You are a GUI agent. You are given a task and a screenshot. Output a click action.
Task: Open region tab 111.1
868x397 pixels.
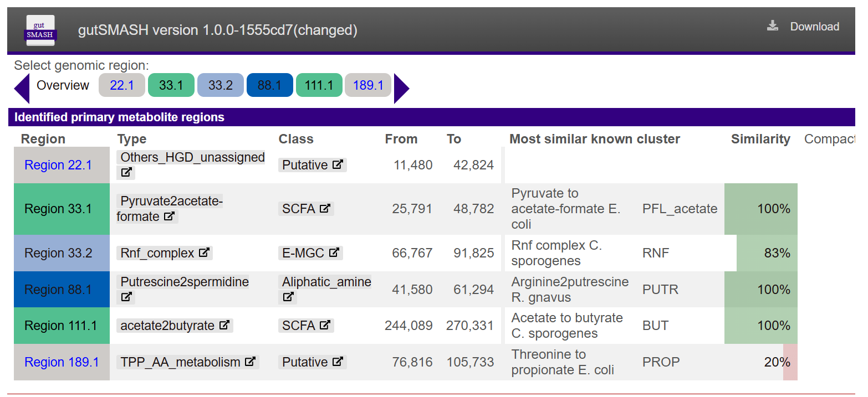pos(319,85)
